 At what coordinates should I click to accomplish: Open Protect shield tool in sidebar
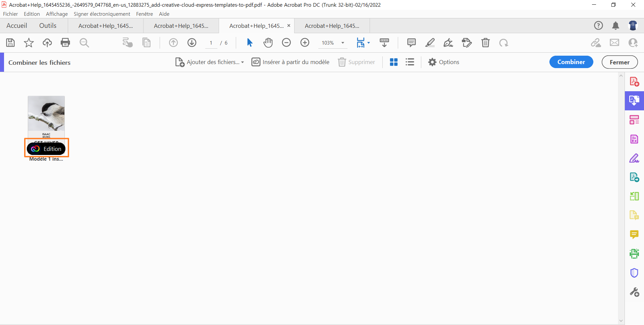tap(634, 273)
